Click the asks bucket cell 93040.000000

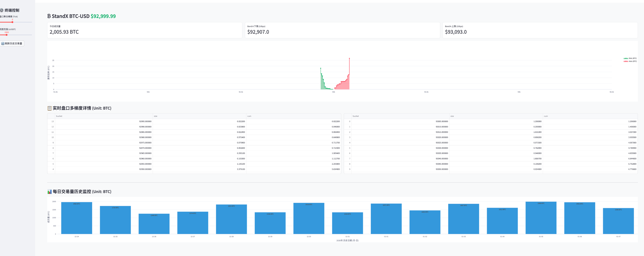[400, 158]
